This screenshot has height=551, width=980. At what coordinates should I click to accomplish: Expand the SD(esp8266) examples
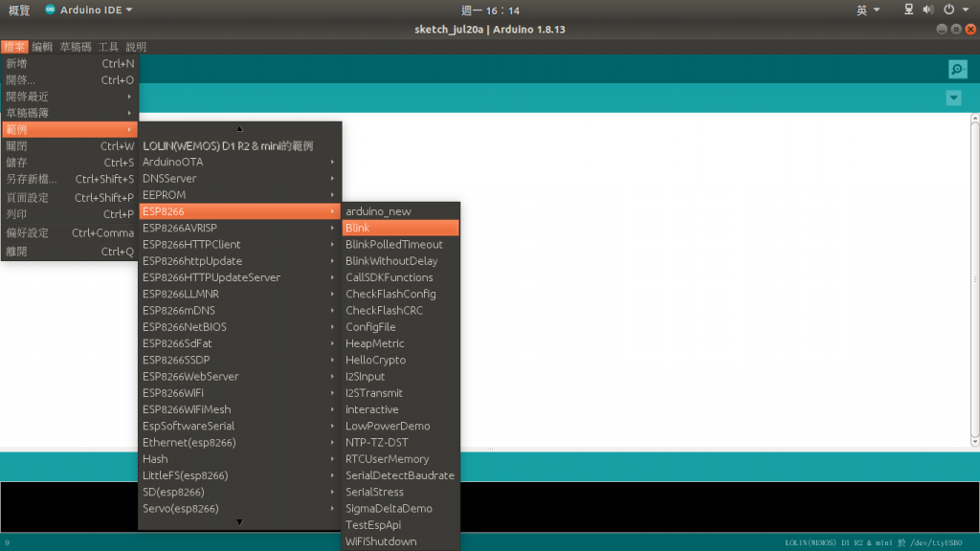click(x=239, y=493)
